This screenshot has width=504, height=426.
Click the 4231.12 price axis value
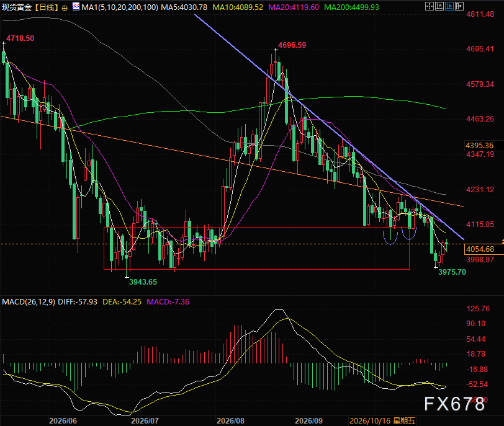point(480,190)
